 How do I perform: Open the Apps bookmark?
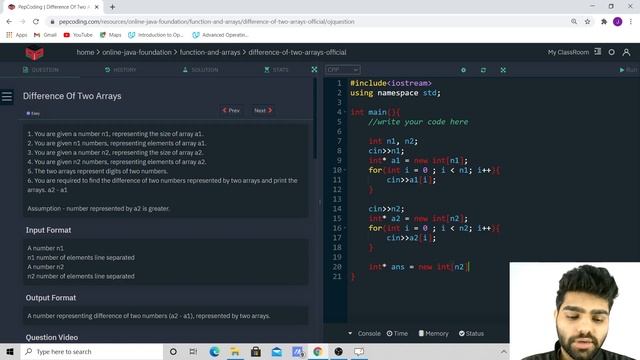point(17,35)
